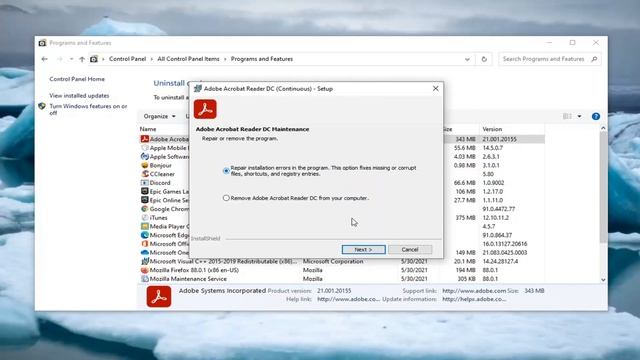Click the 343 MB size cell
640x360 pixels.
465,139
